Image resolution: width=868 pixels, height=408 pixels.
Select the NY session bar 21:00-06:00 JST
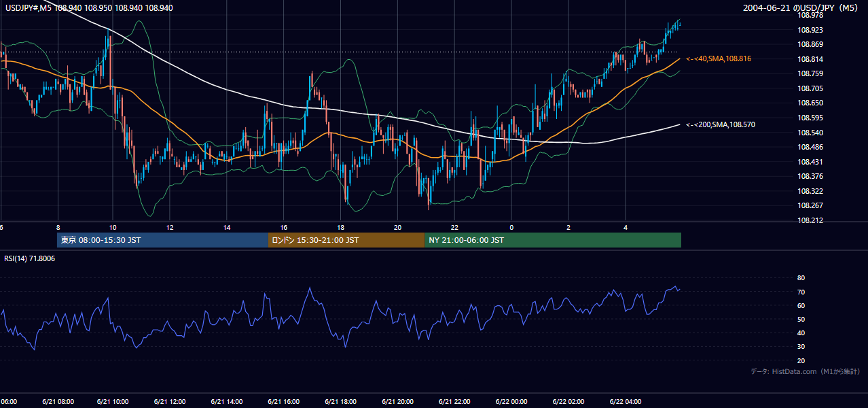pyautogui.click(x=553, y=240)
